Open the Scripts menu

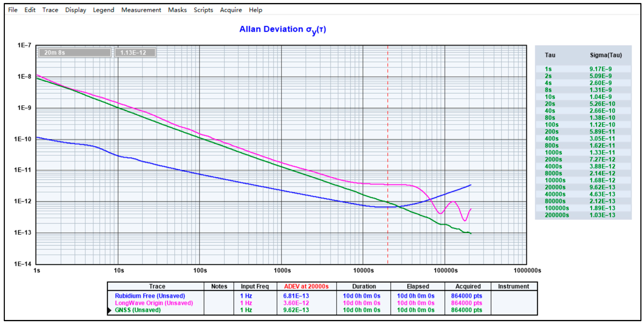pyautogui.click(x=203, y=10)
